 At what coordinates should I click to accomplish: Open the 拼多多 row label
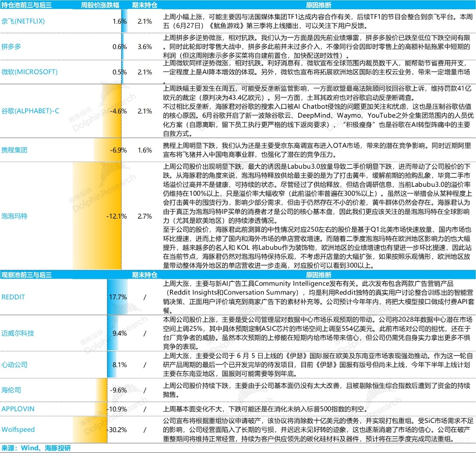[x=11, y=47]
